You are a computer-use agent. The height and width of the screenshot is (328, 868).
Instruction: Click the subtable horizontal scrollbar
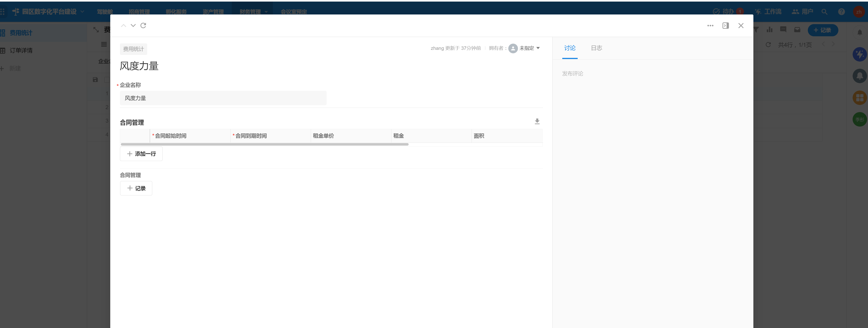[265, 144]
